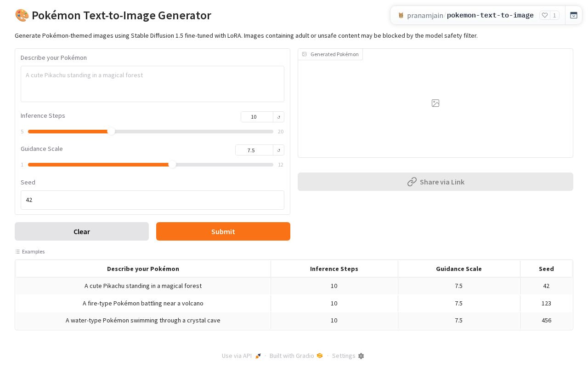Open the Built with Gradio link
Image resolution: width=588 pixels, height=368 pixels.
point(296,356)
